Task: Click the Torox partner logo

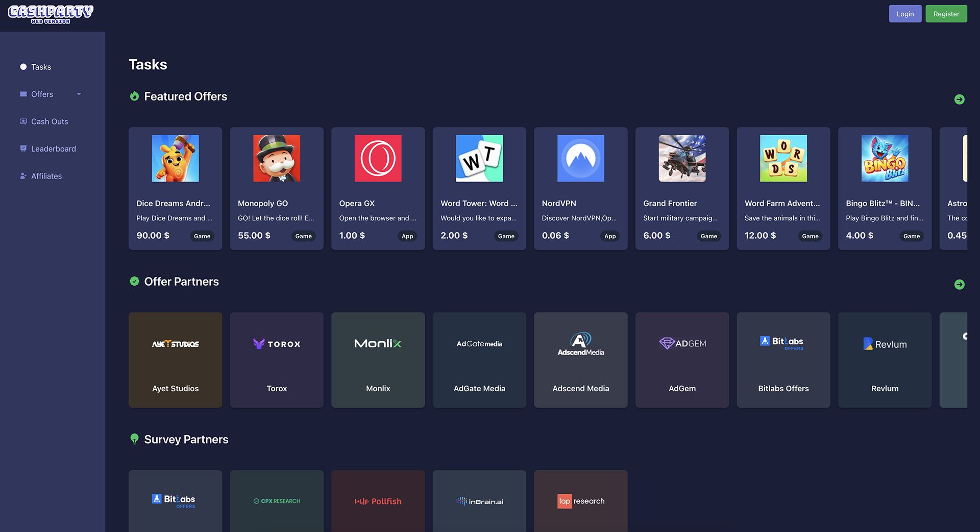Action: 277,344
